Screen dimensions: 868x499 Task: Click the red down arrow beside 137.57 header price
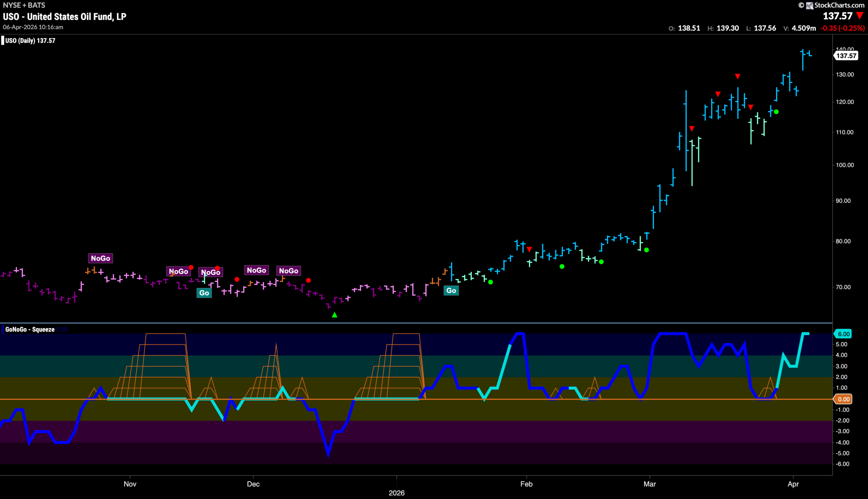click(860, 16)
